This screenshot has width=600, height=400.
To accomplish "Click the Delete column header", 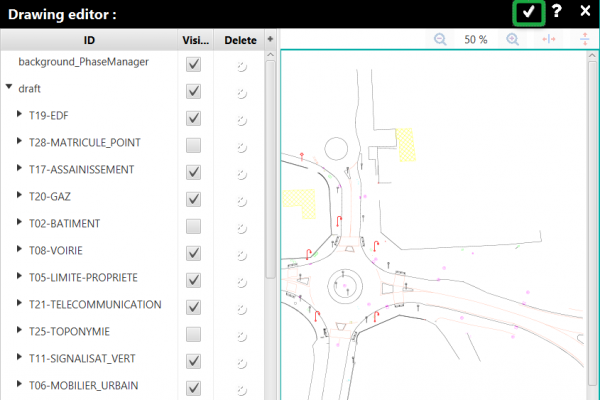I will tap(240, 40).
